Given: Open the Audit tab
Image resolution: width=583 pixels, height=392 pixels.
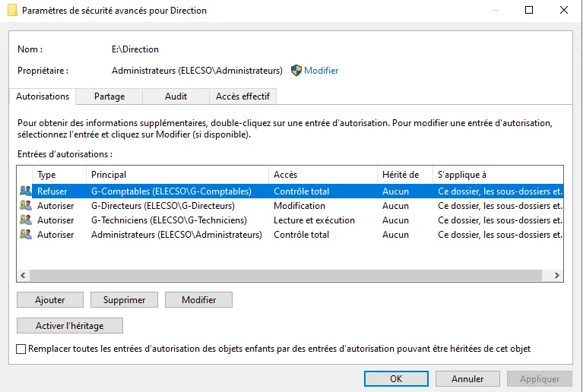Looking at the screenshot, I should (x=176, y=96).
